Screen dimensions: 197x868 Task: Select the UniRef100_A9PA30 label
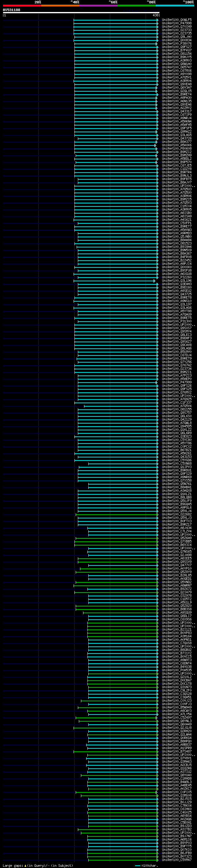point(177,98)
